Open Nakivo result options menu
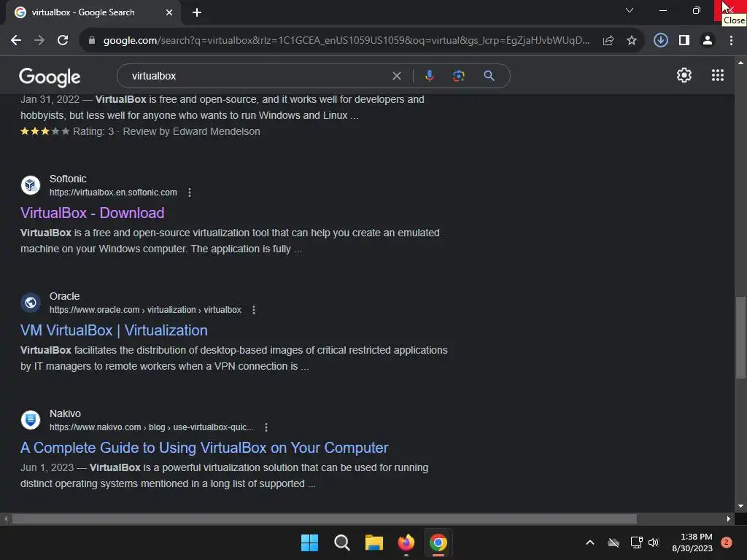The image size is (747, 560). pos(266,427)
